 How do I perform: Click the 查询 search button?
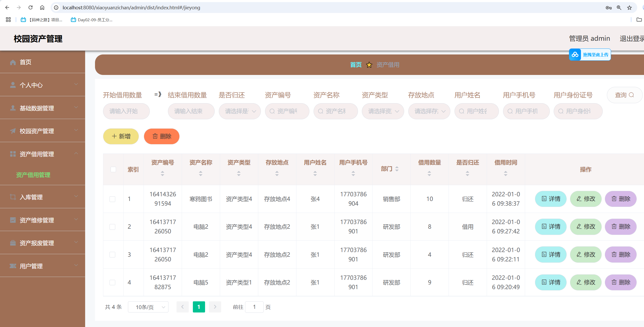pos(624,95)
